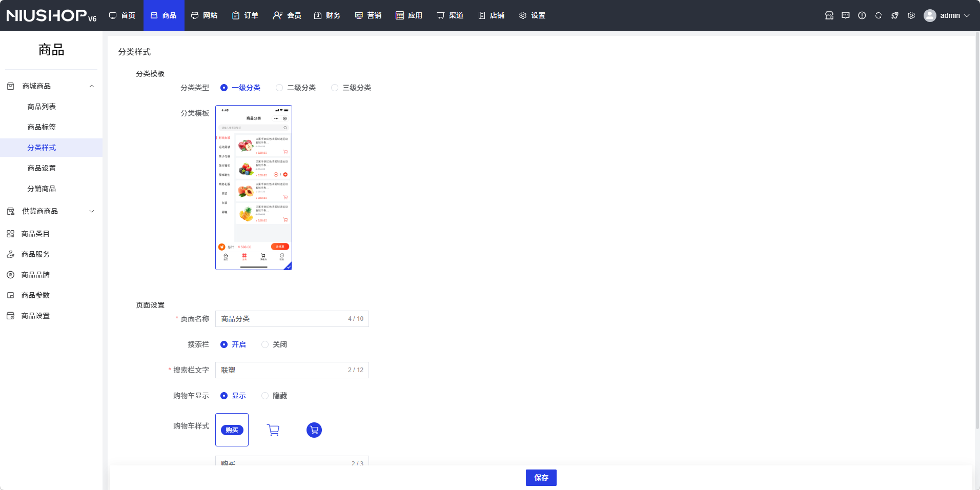Select 三级分类 category type
The height and width of the screenshot is (490, 980).
point(335,88)
